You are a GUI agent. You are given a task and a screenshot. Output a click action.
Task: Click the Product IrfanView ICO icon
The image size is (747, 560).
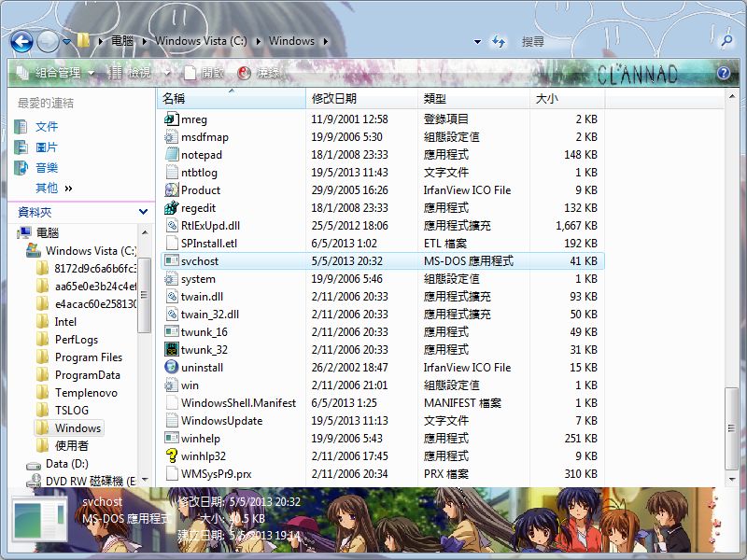coord(171,190)
